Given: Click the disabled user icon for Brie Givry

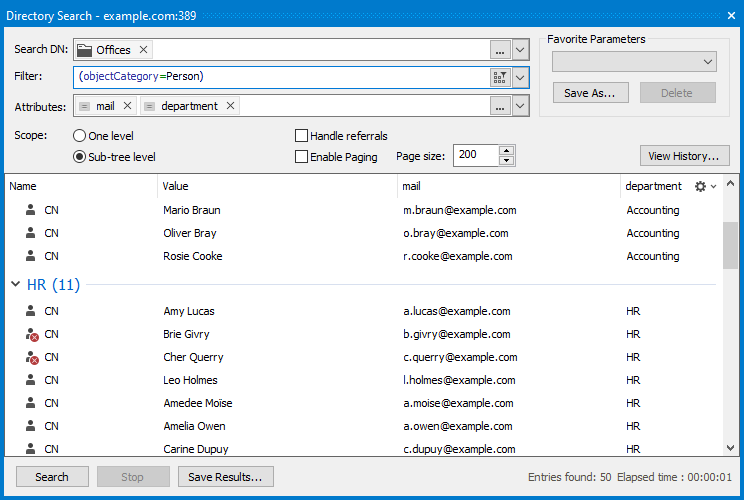Looking at the screenshot, I should pos(31,335).
